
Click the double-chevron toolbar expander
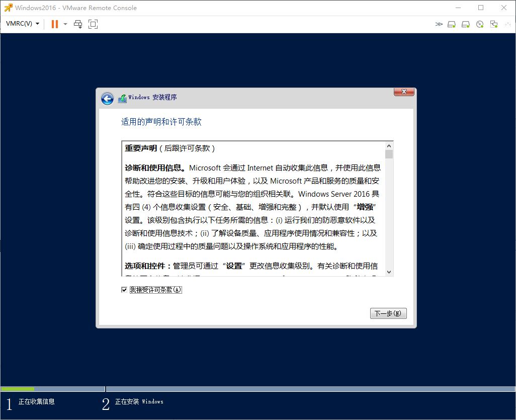(x=439, y=24)
